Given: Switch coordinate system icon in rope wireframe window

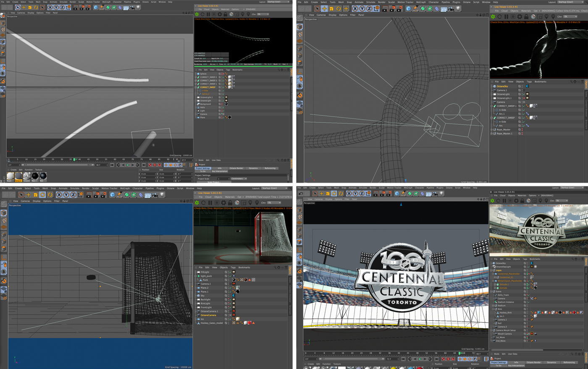Looking at the screenshot, I should [x=377, y=8].
